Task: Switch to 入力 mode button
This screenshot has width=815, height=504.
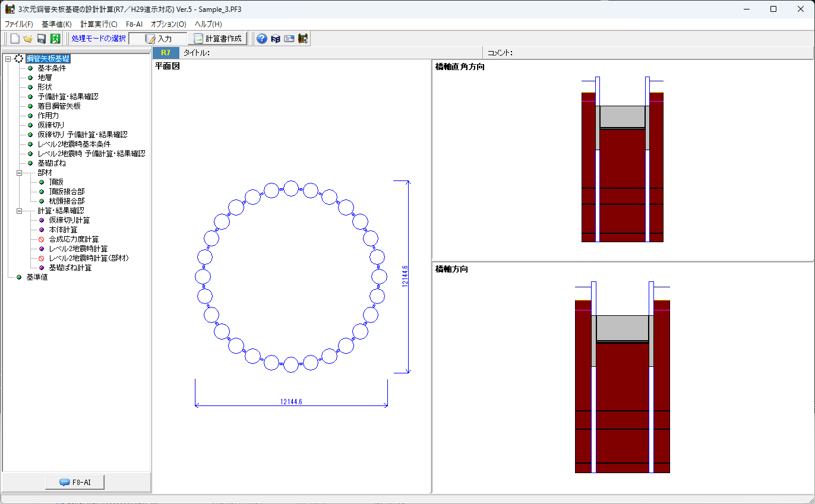Action: click(x=158, y=39)
